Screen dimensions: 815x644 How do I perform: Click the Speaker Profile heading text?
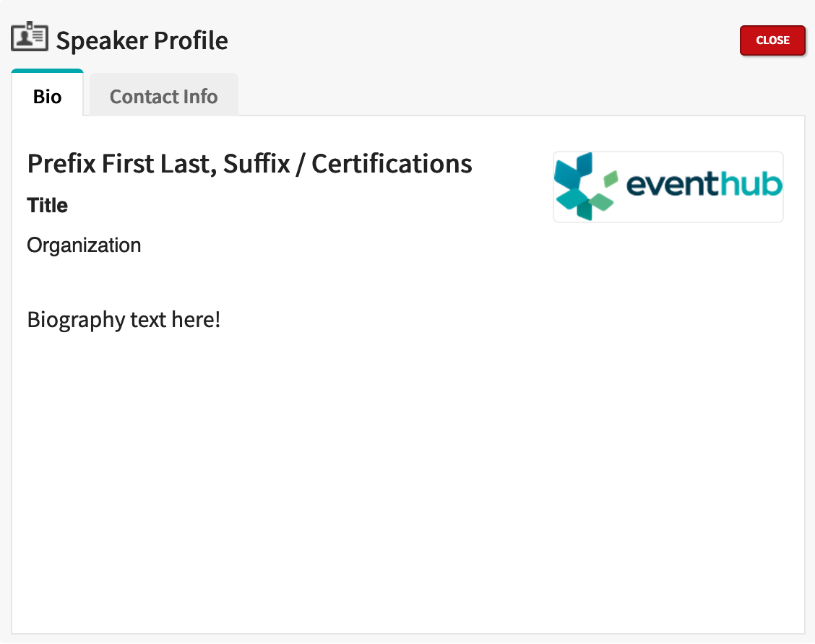[x=142, y=40]
